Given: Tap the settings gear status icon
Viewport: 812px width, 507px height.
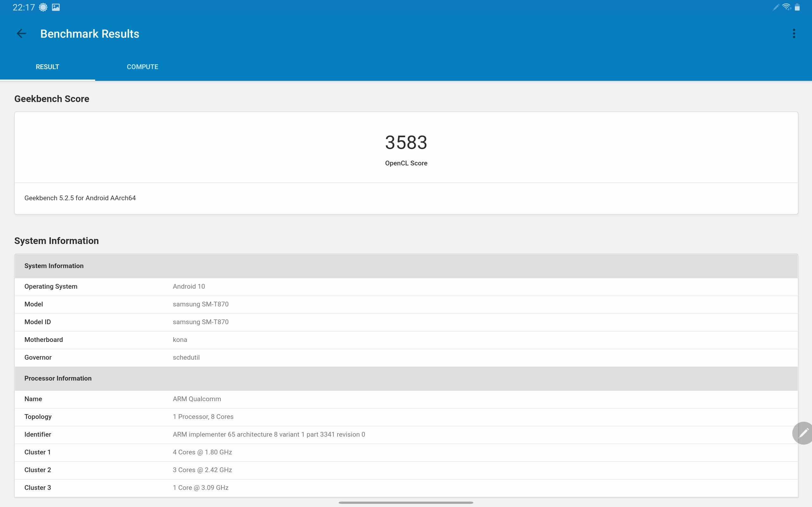Looking at the screenshot, I should [43, 7].
